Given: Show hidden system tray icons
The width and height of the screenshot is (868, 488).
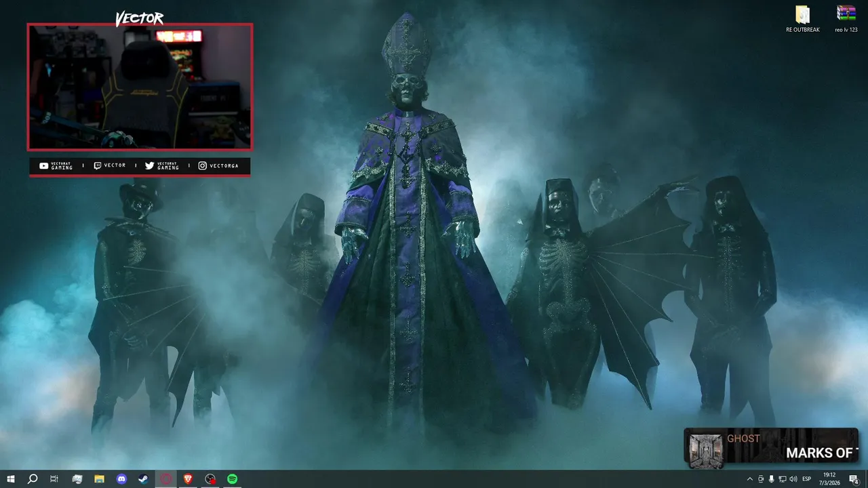Looking at the screenshot, I should (749, 479).
